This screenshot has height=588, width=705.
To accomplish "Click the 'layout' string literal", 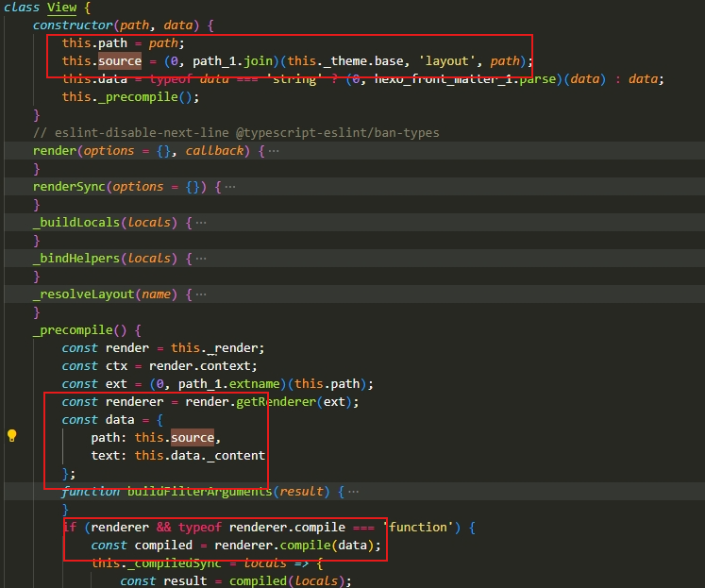I will 447,61.
